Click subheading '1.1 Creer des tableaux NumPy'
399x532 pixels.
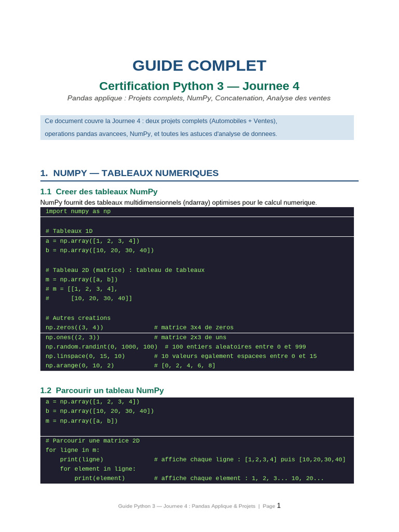(x=99, y=192)
